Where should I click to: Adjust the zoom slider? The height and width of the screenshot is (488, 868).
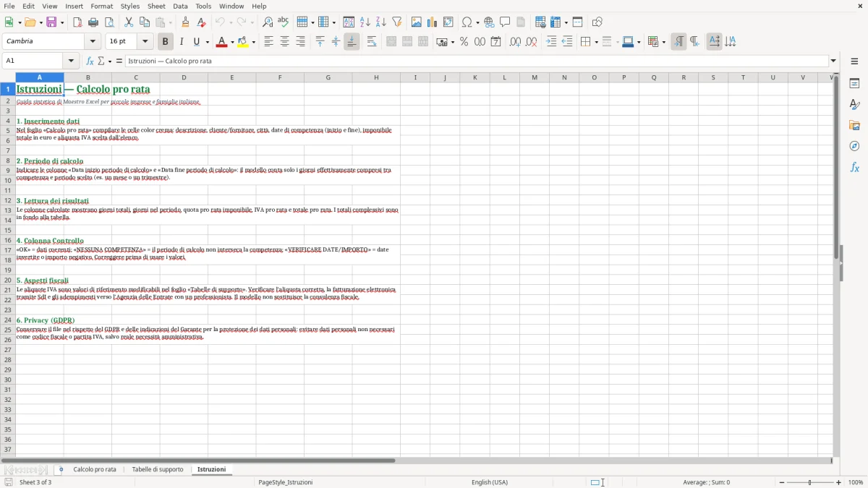[x=809, y=482]
